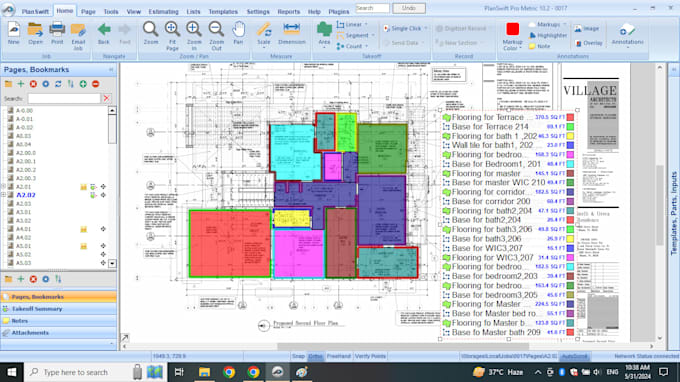
Task: Click the Highlighter annotation tool
Action: [548, 36]
